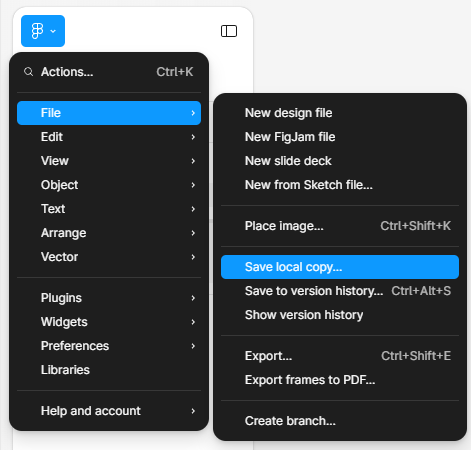The image size is (471, 450).
Task: Click the Ctrl+K shortcut label
Action: (175, 72)
